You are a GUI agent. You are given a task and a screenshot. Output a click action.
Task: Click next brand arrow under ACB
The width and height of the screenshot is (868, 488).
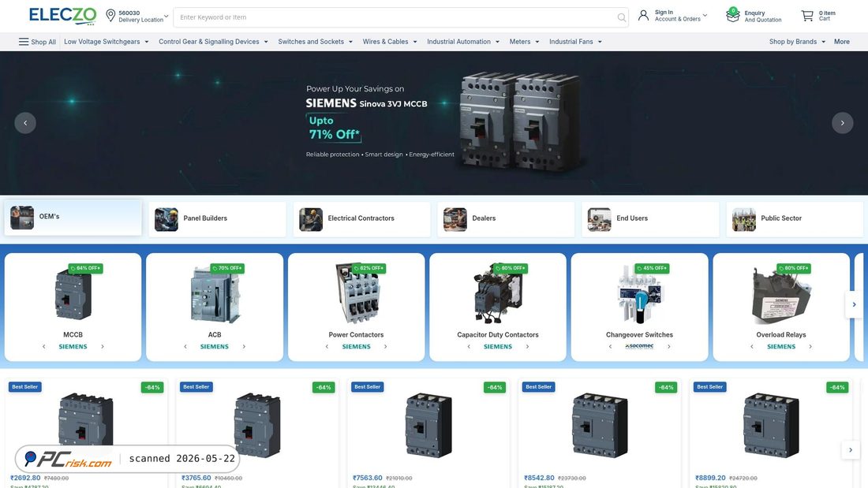click(244, 346)
